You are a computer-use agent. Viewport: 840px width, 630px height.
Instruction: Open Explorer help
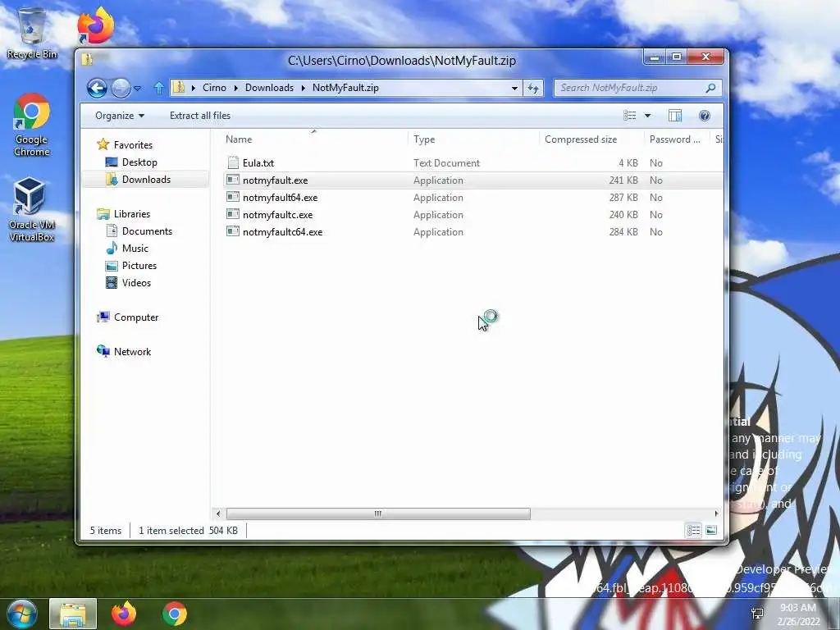tap(705, 116)
